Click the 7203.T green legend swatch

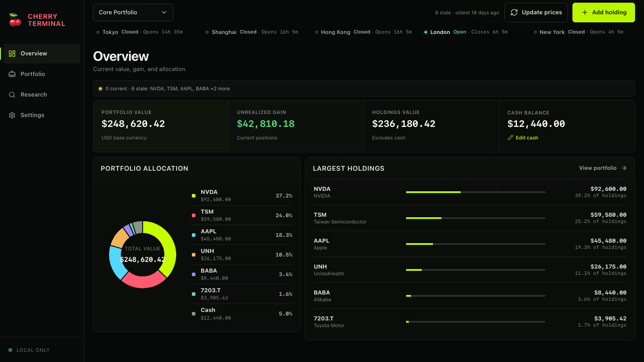coord(194,294)
